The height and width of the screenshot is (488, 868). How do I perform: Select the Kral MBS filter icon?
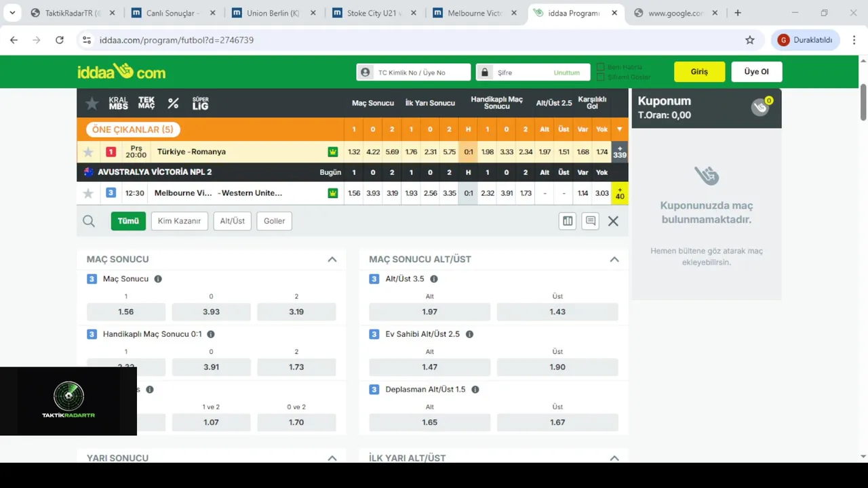point(118,103)
